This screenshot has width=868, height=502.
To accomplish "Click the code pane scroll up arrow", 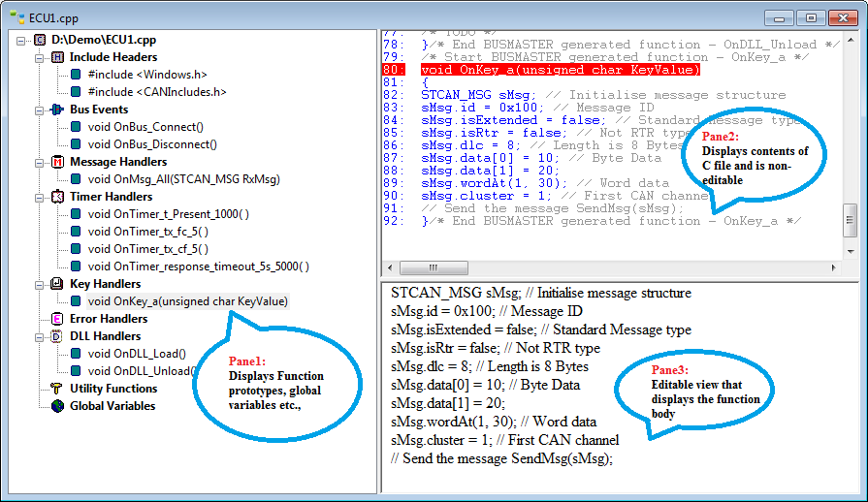I will tap(851, 41).
